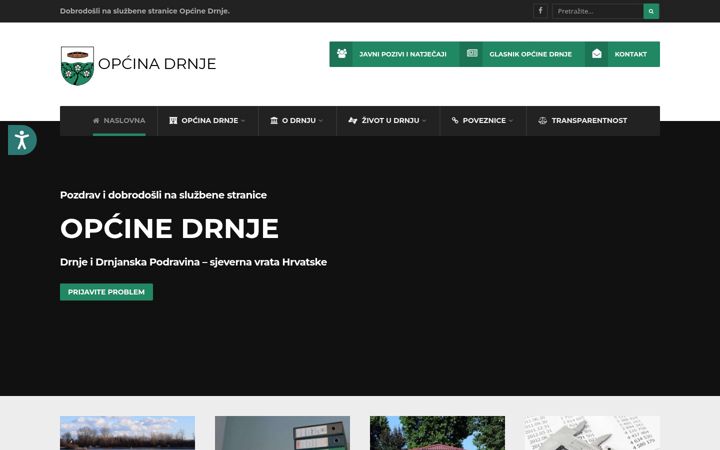Click the large OPĆINE DRNJE heading

pos(169,227)
